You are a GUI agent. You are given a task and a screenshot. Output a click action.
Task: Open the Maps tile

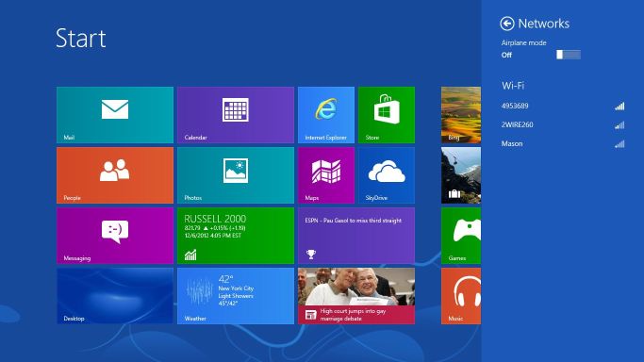[326, 175]
